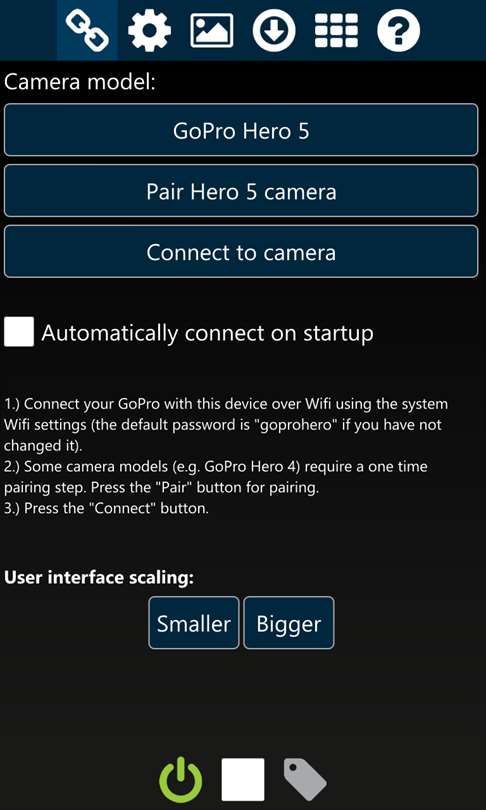
Task: Click the 'User interface scaling:' heading
Action: tap(99, 578)
